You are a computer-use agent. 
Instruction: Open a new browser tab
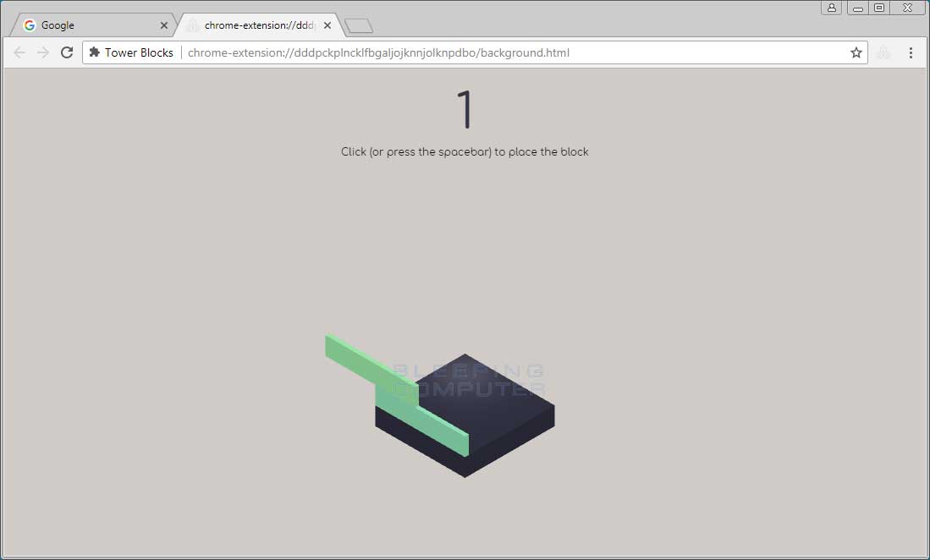tap(358, 25)
